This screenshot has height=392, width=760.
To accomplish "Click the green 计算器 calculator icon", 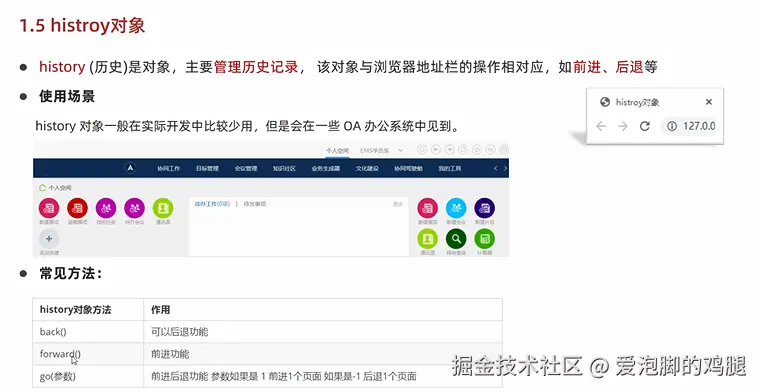I will point(485,239).
